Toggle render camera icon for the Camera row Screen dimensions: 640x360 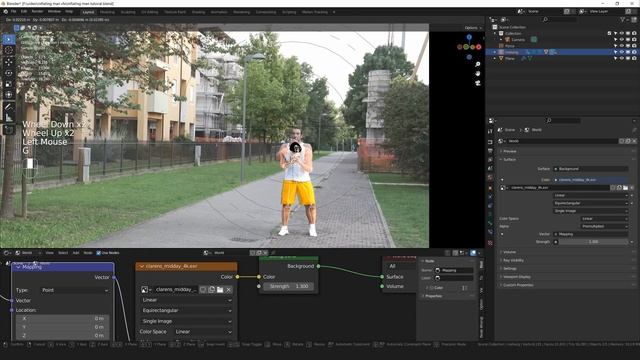coord(634,40)
